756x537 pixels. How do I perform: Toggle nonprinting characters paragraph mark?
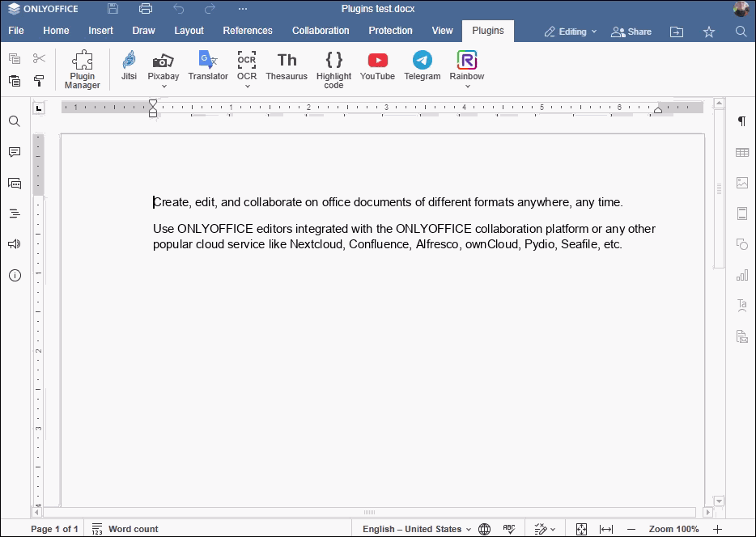point(741,121)
